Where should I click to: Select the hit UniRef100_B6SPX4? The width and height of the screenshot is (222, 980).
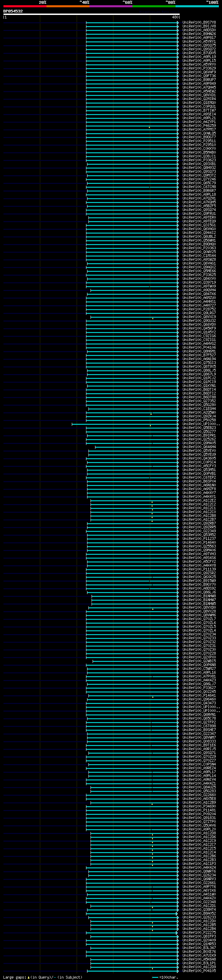point(199,481)
